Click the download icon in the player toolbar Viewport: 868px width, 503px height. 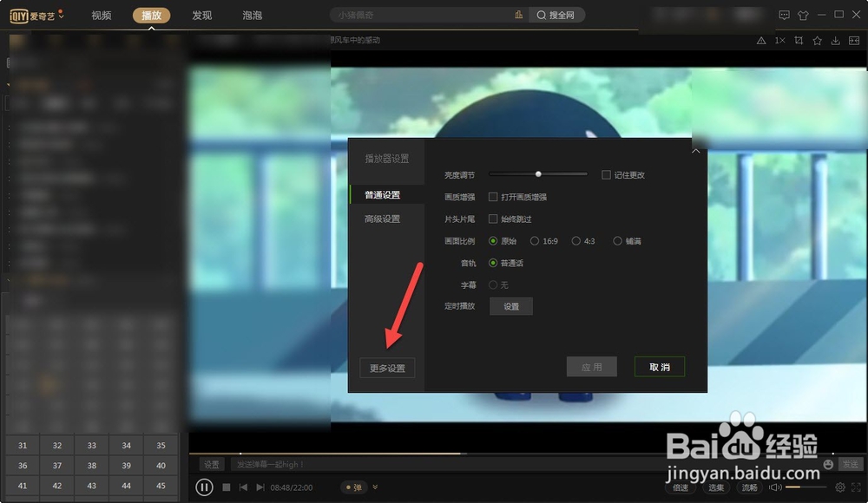click(x=835, y=41)
